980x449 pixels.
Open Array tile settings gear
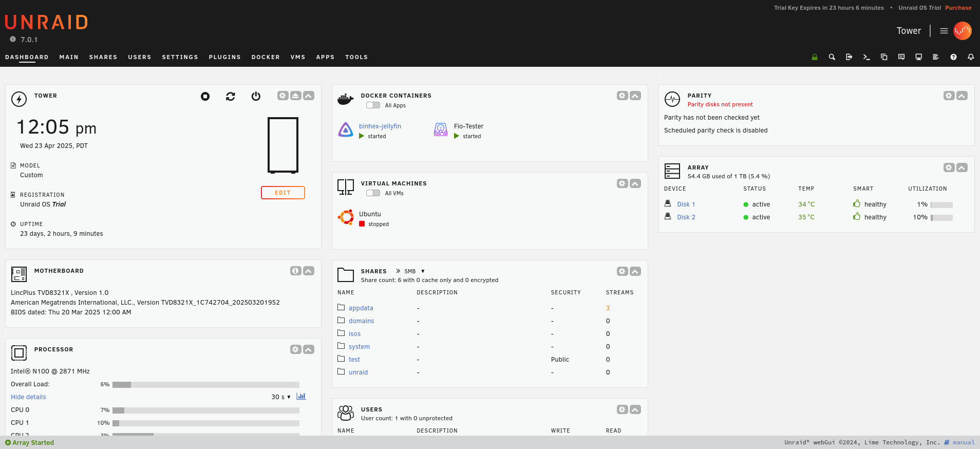pyautogui.click(x=949, y=167)
